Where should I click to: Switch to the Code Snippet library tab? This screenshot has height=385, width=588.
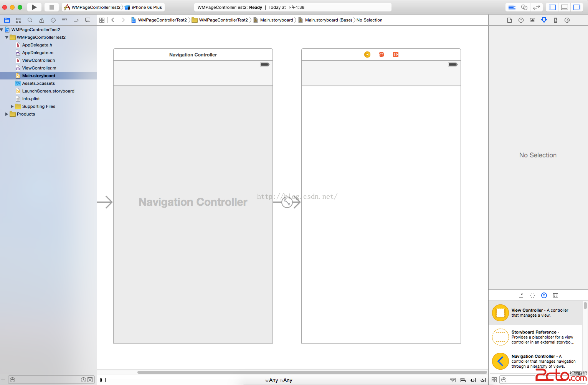(x=532, y=295)
